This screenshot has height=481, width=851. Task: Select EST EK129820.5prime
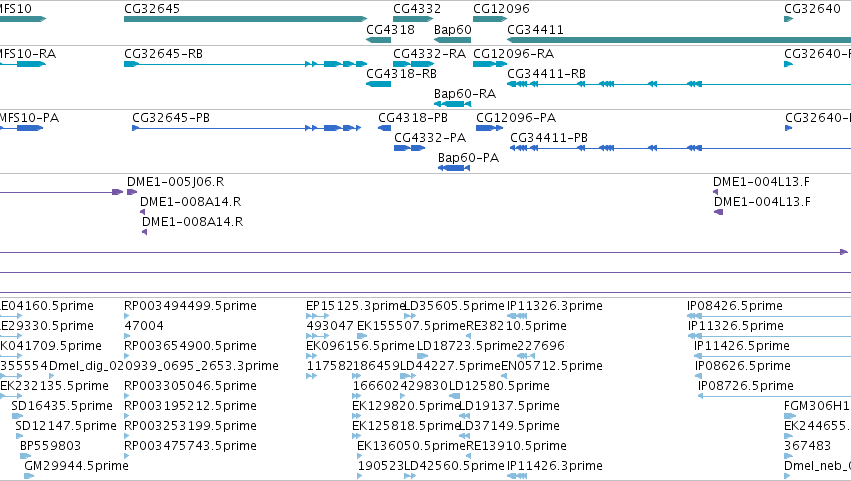[x=406, y=406]
